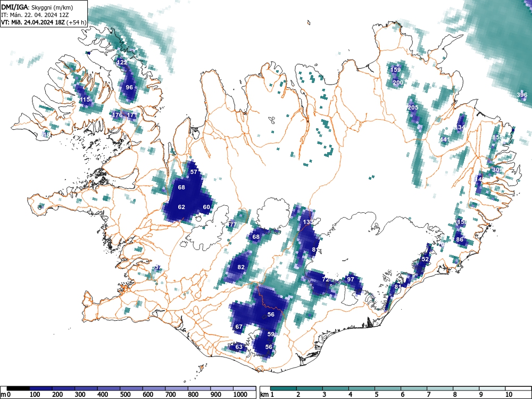Click the 52 value on the map

[x=425, y=259]
